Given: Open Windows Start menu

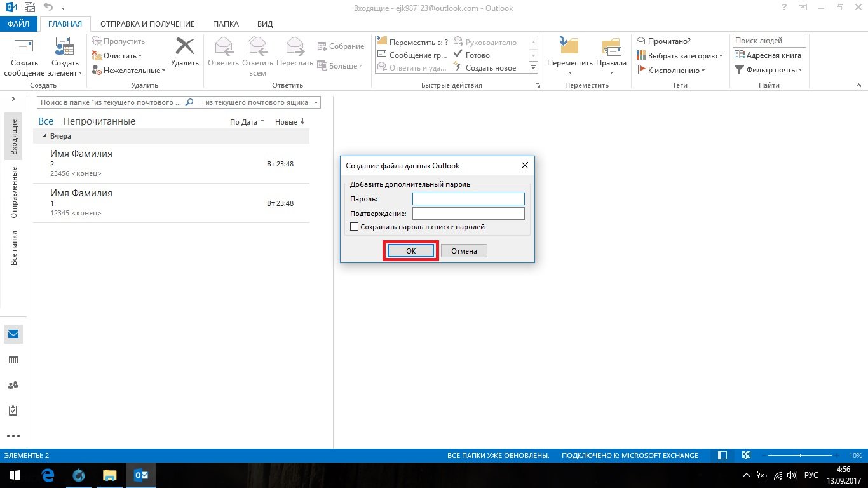Looking at the screenshot, I should tap(14, 475).
